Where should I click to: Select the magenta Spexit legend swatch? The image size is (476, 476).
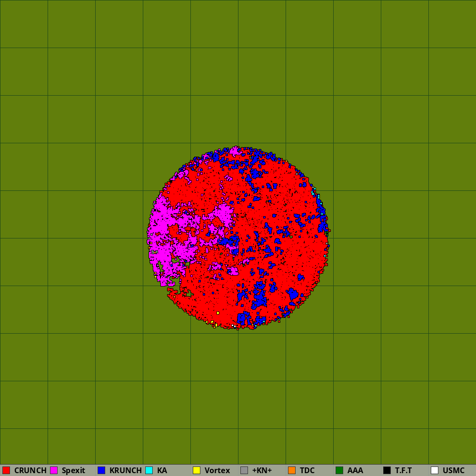point(54,470)
